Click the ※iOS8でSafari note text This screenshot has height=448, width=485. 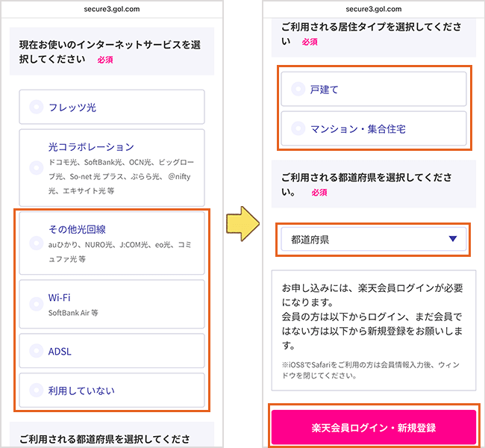click(x=371, y=370)
